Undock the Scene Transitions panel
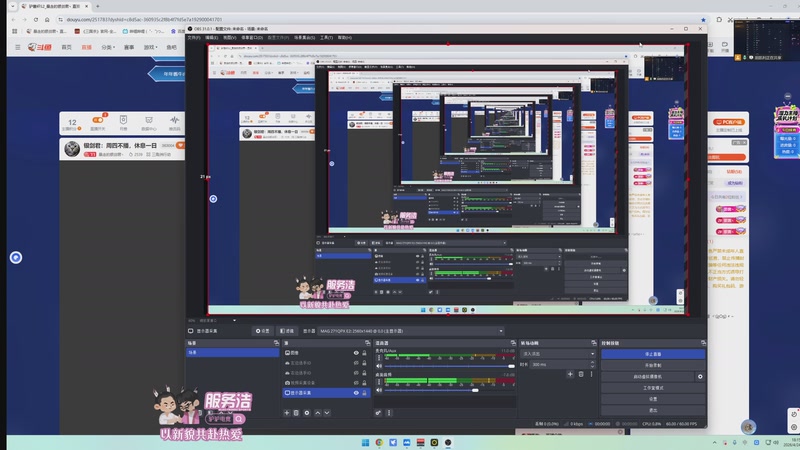 pyautogui.click(x=593, y=343)
